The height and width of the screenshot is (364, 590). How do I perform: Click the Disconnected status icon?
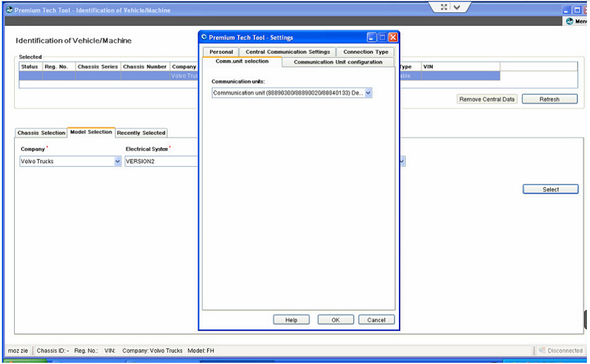[x=542, y=350]
